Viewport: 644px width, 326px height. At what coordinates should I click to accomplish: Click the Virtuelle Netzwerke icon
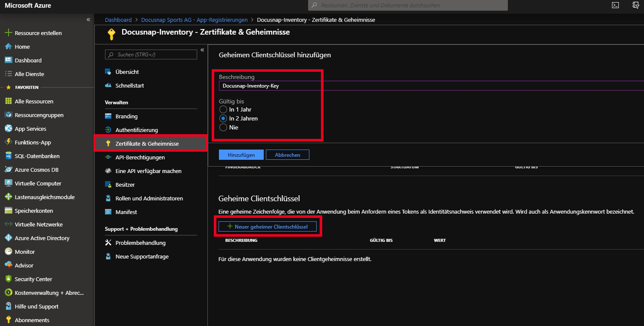point(8,224)
